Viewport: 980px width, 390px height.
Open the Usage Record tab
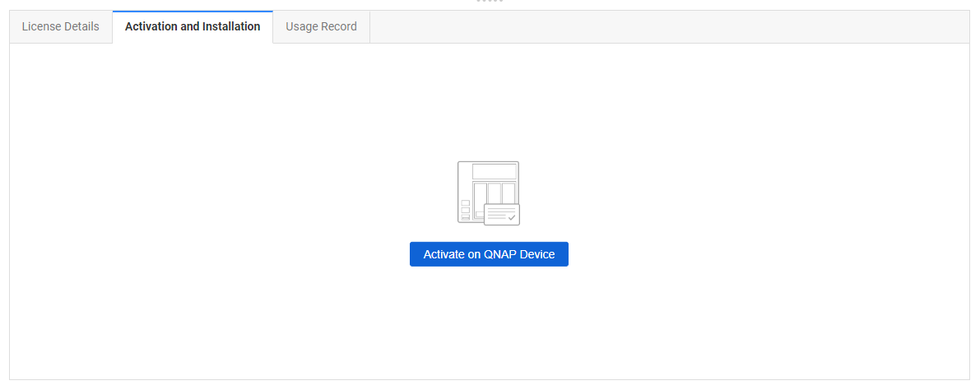coord(321,26)
